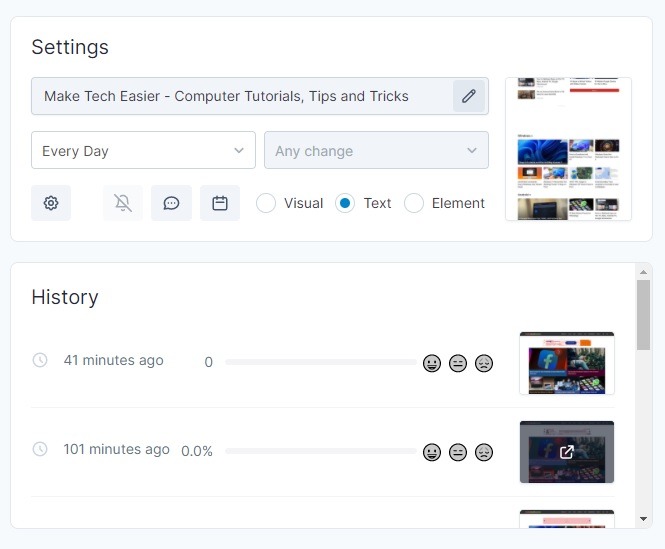Open the 101 minutes ago screenshot external link

(567, 452)
